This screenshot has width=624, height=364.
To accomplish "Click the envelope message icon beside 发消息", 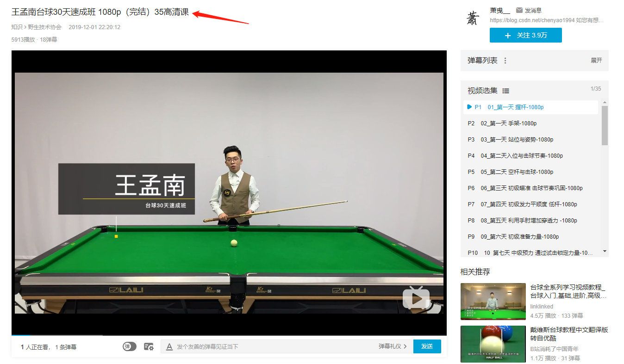I will [x=519, y=10].
